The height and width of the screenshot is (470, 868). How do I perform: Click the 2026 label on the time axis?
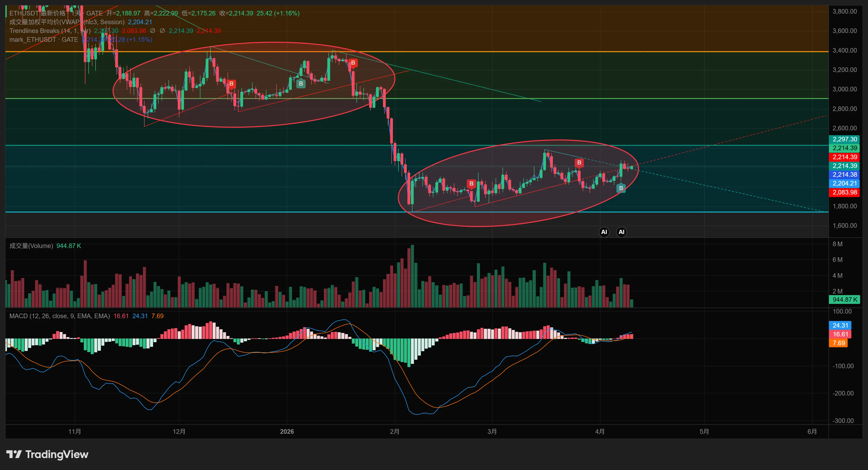[x=287, y=431]
